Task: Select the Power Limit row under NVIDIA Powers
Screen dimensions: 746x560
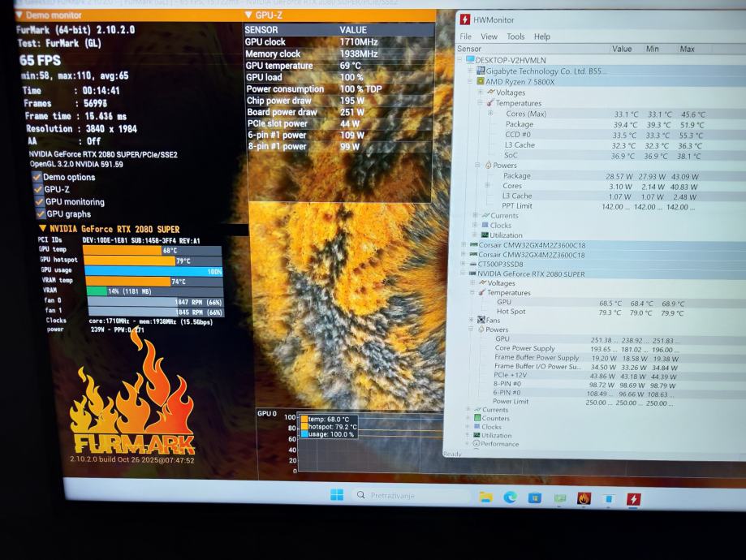Action: point(584,402)
